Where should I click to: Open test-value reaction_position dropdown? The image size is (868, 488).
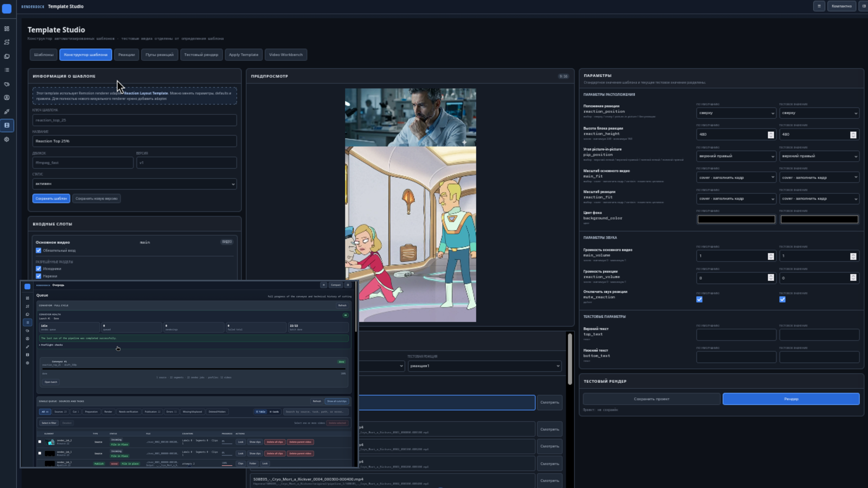tap(819, 113)
